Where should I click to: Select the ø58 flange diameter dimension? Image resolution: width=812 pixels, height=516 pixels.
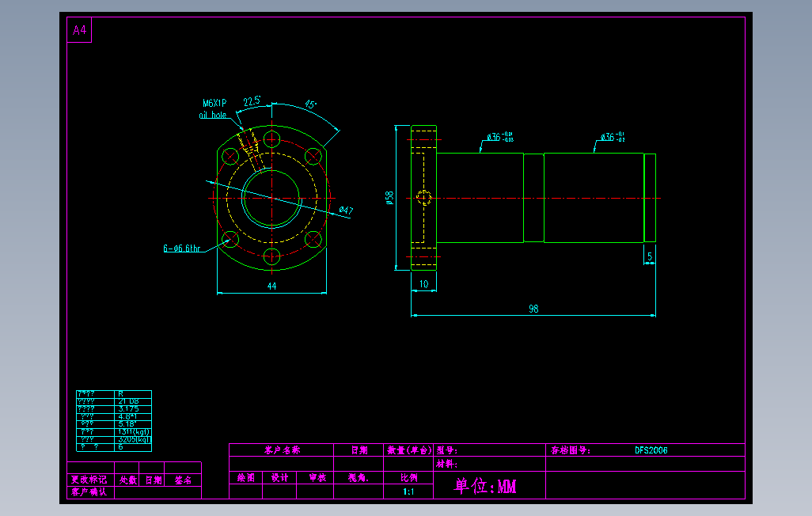[389, 197]
